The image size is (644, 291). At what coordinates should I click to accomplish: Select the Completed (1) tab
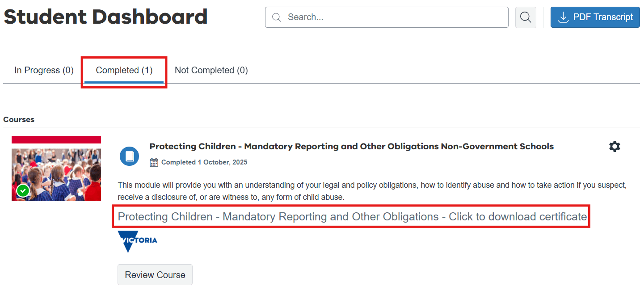pos(124,70)
